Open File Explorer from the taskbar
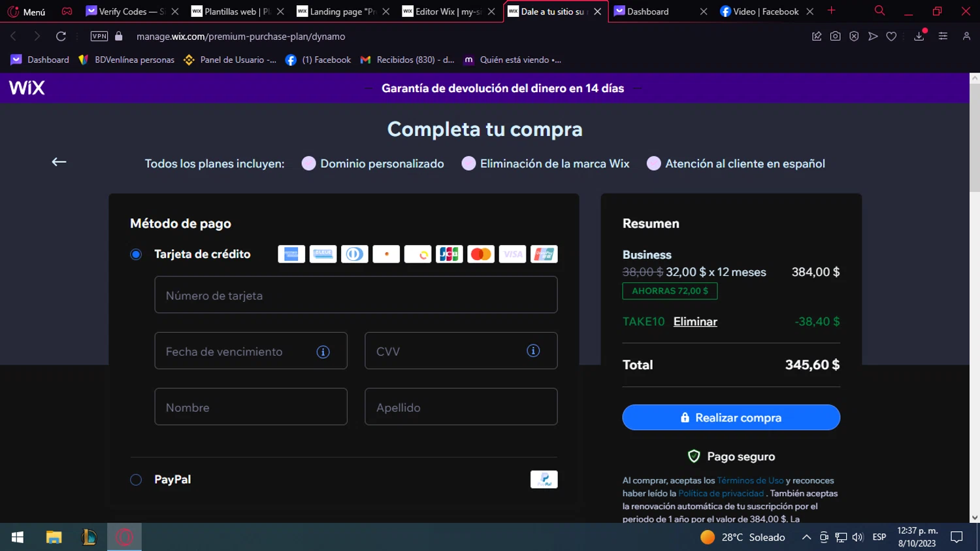Viewport: 980px width, 551px height. coord(54,537)
